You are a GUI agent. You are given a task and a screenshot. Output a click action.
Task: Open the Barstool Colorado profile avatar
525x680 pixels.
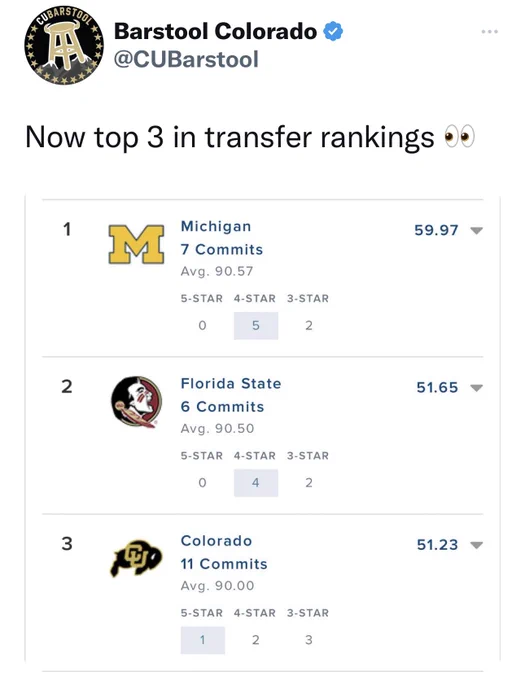click(x=64, y=45)
